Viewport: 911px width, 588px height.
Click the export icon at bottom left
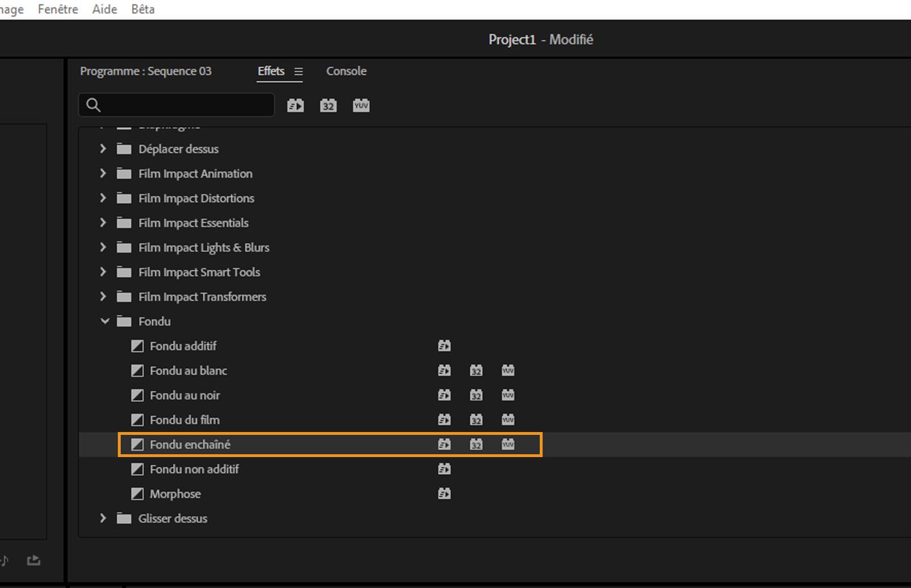pos(34,561)
